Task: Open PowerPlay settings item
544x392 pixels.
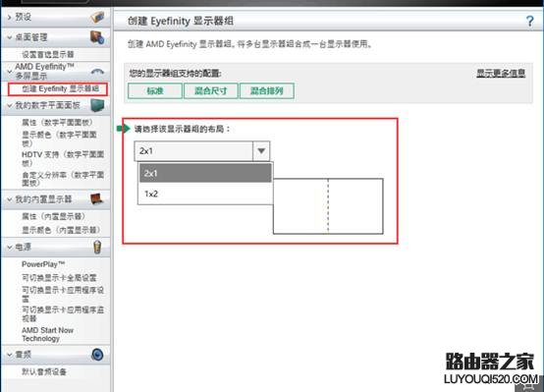Action: (43, 264)
